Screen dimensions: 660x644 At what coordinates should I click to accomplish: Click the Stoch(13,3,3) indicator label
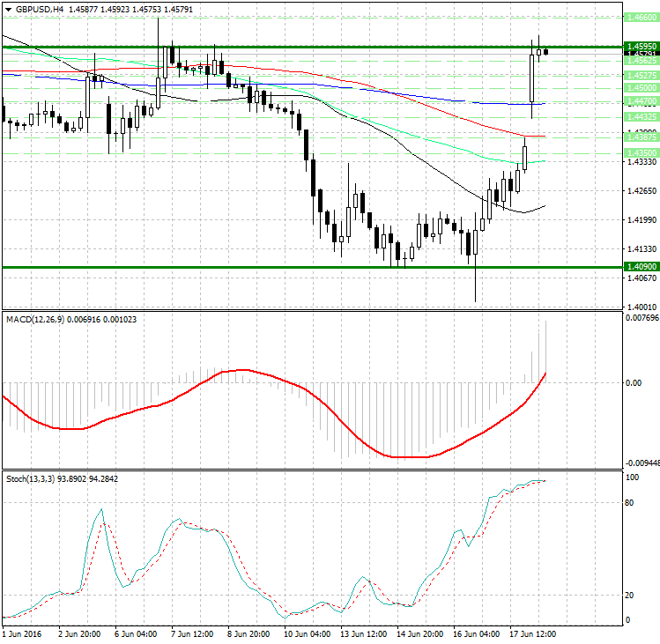coord(30,479)
